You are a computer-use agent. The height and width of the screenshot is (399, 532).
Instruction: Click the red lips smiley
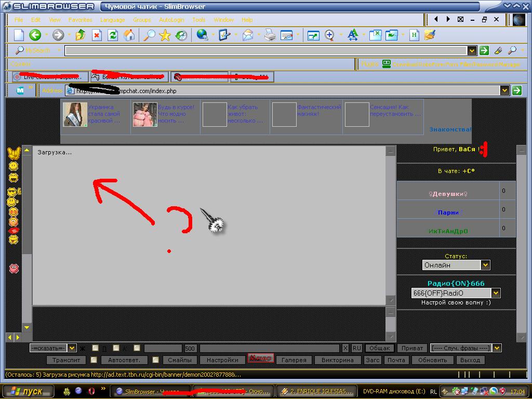pos(14,230)
